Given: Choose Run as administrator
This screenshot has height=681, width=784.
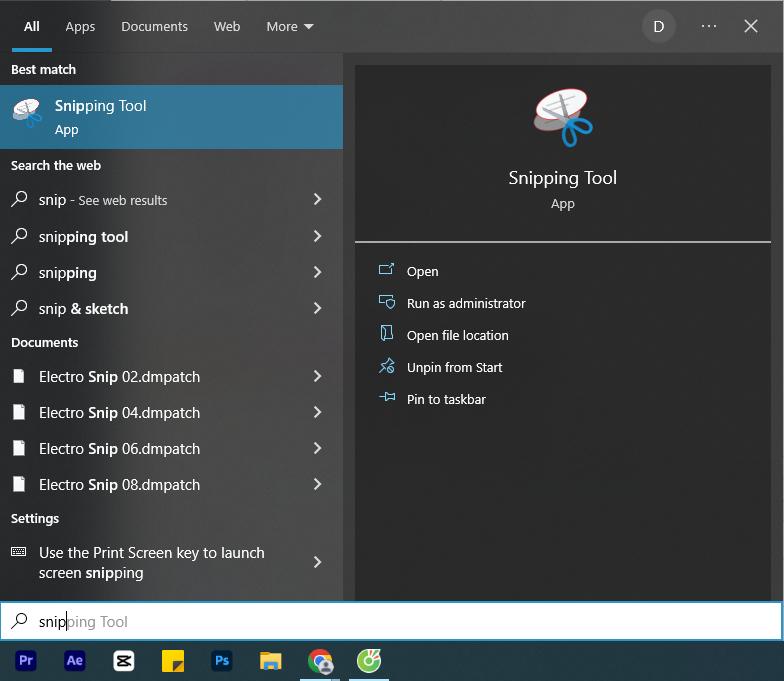Looking at the screenshot, I should (466, 304).
